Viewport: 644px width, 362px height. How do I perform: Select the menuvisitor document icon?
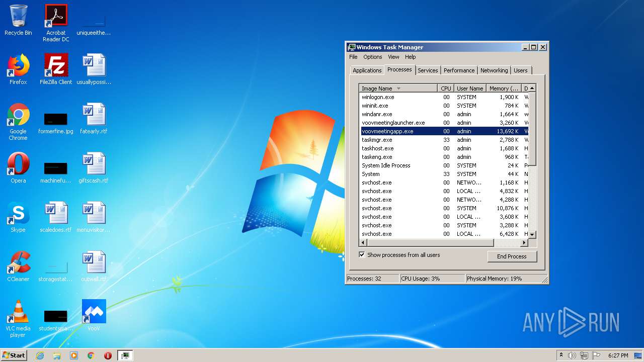94,217
